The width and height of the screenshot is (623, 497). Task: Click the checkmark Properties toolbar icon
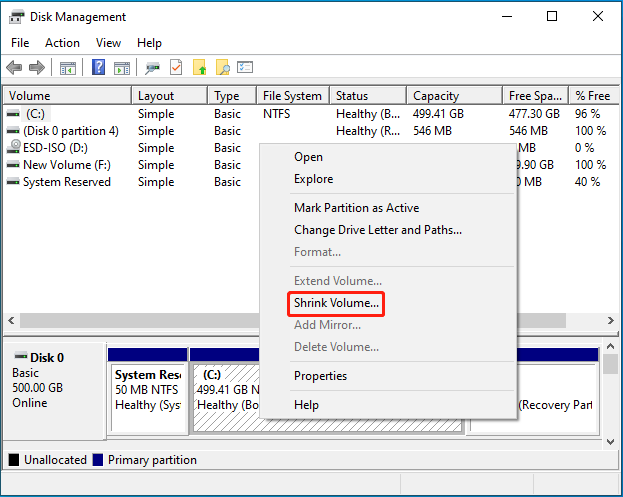176,67
